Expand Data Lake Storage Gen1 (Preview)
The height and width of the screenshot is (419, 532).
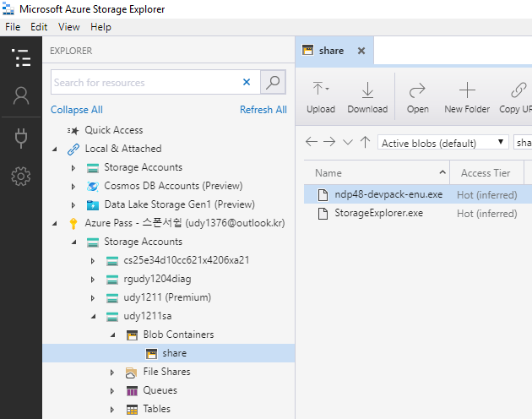(73, 204)
